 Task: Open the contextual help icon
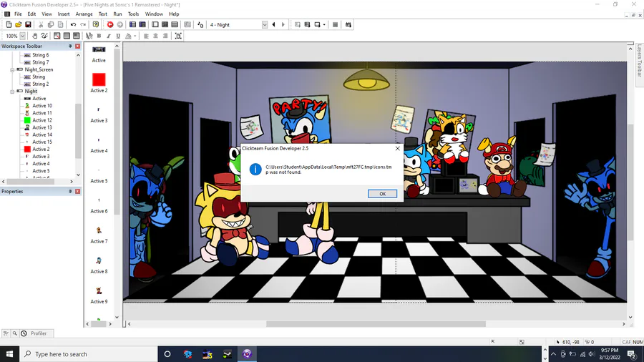click(x=96, y=24)
